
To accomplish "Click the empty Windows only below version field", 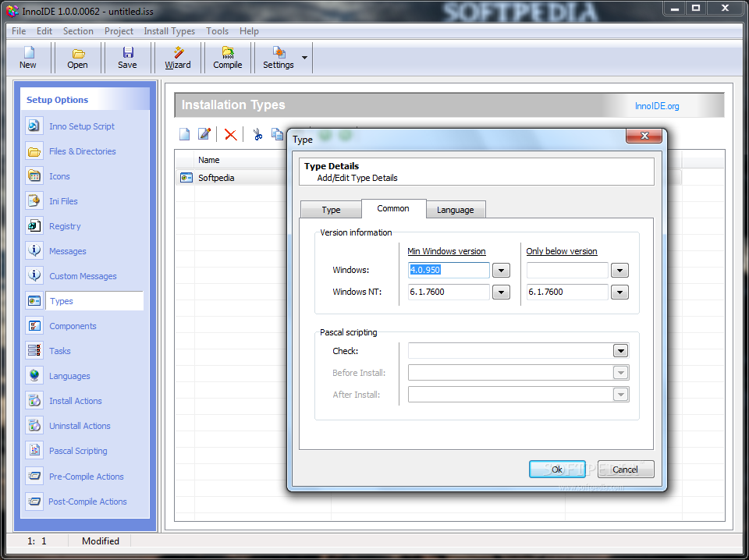I will point(567,270).
